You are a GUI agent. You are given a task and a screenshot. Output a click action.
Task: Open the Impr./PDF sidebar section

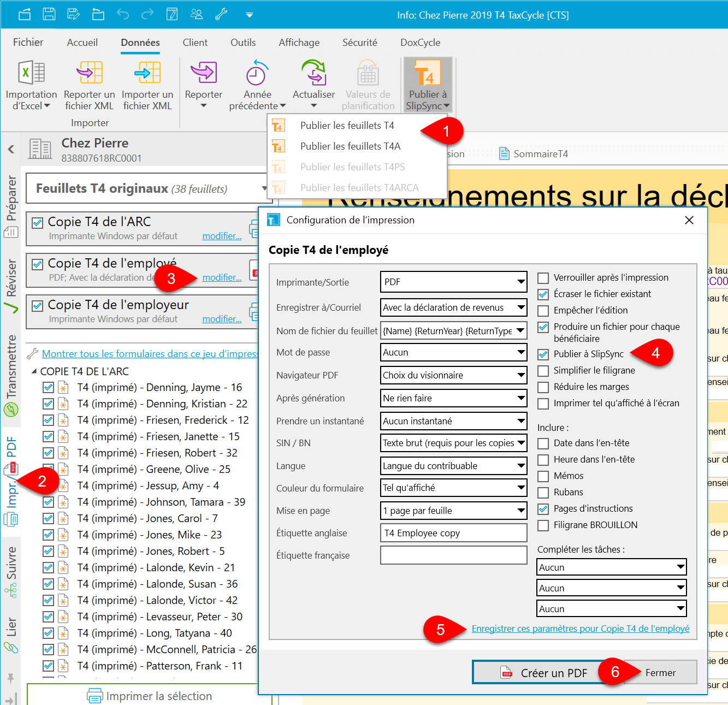(x=11, y=481)
